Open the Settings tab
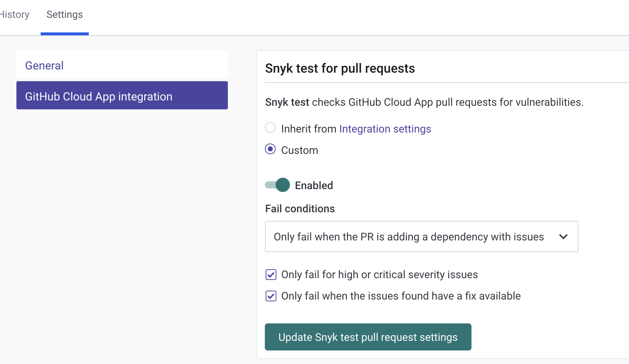This screenshot has width=629, height=364. pyautogui.click(x=65, y=15)
